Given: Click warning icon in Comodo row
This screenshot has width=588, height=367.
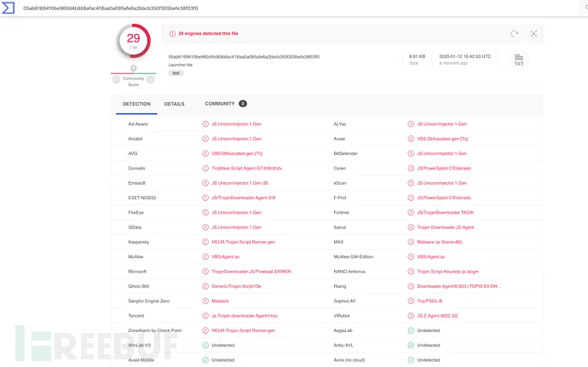Looking at the screenshot, I should (x=205, y=169).
